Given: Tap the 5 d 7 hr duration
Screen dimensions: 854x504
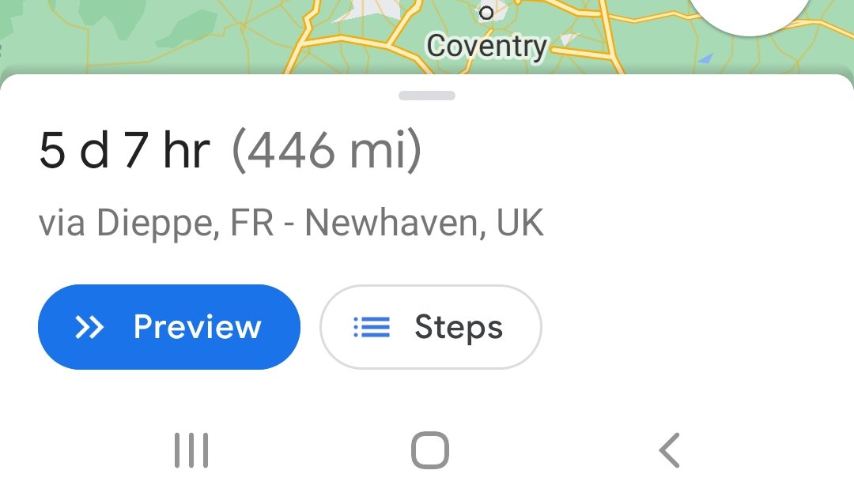Looking at the screenshot, I should pos(124,151).
